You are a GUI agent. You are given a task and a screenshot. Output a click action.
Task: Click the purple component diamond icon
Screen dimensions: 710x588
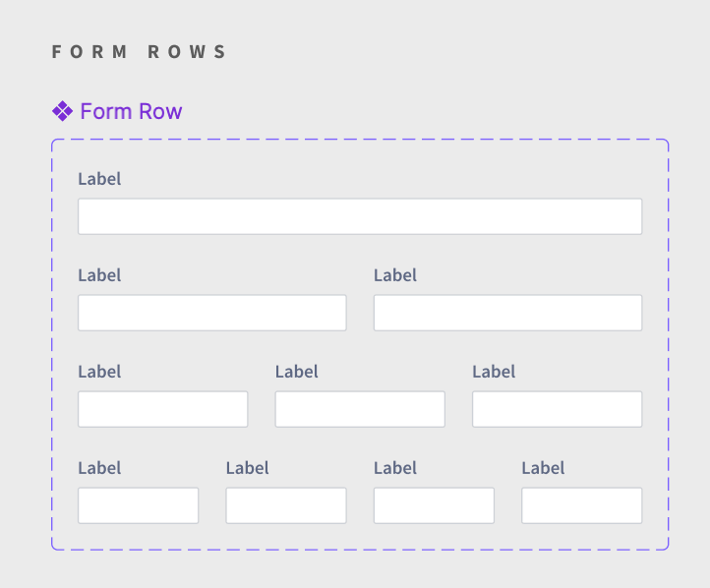[x=62, y=111]
